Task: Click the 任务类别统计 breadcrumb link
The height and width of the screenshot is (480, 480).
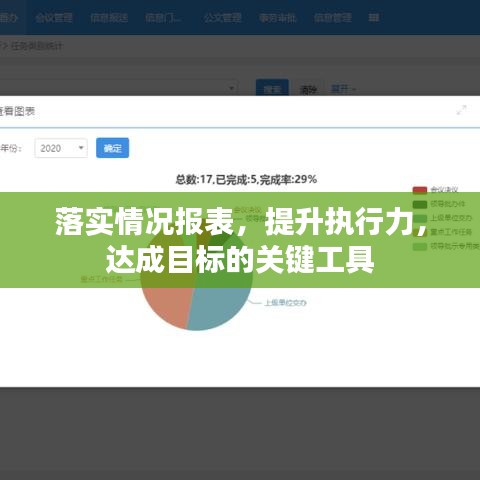Action: click(37, 46)
